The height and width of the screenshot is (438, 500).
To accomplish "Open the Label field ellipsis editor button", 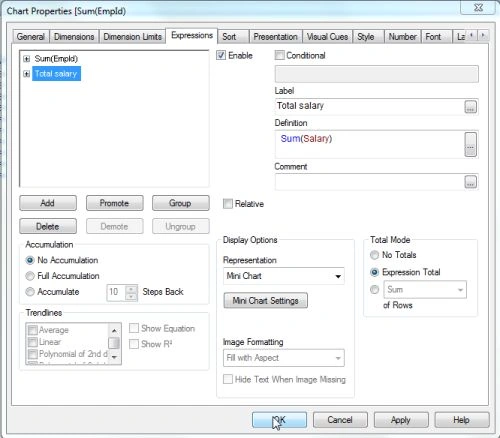I will pos(470,107).
